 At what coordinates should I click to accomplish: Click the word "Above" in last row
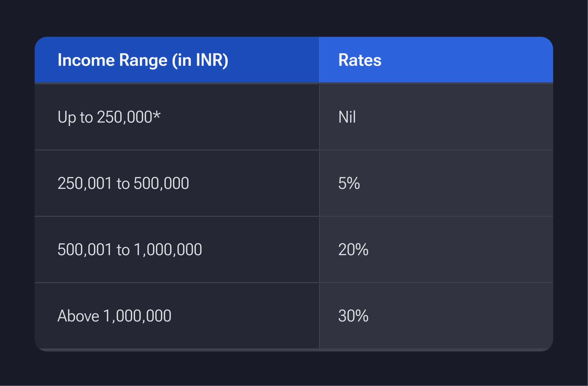click(78, 316)
